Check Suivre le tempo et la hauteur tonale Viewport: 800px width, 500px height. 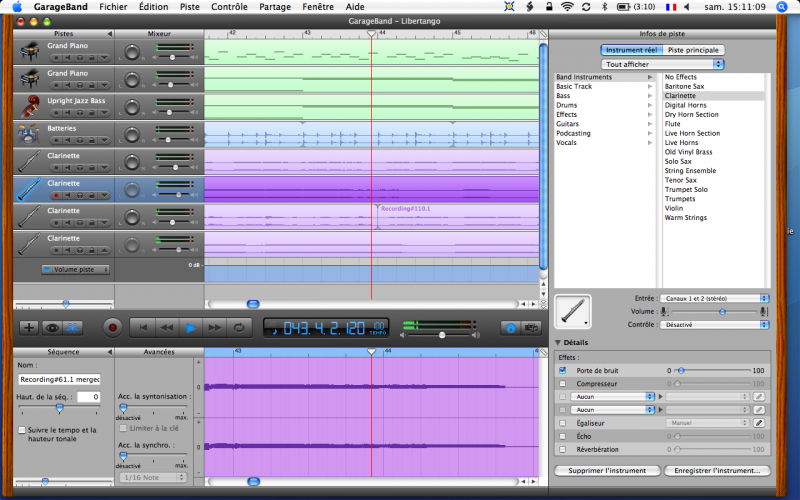tap(22, 430)
